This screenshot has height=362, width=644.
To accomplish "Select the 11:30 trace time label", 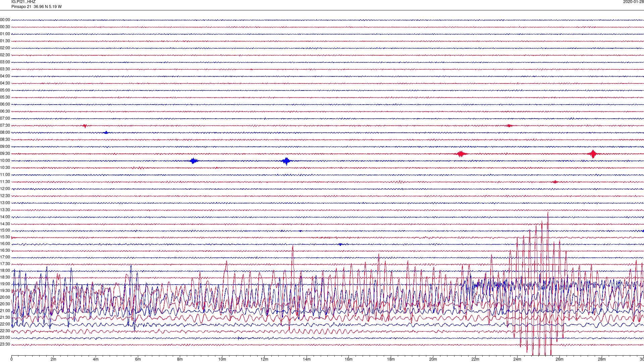I will (x=5, y=182).
